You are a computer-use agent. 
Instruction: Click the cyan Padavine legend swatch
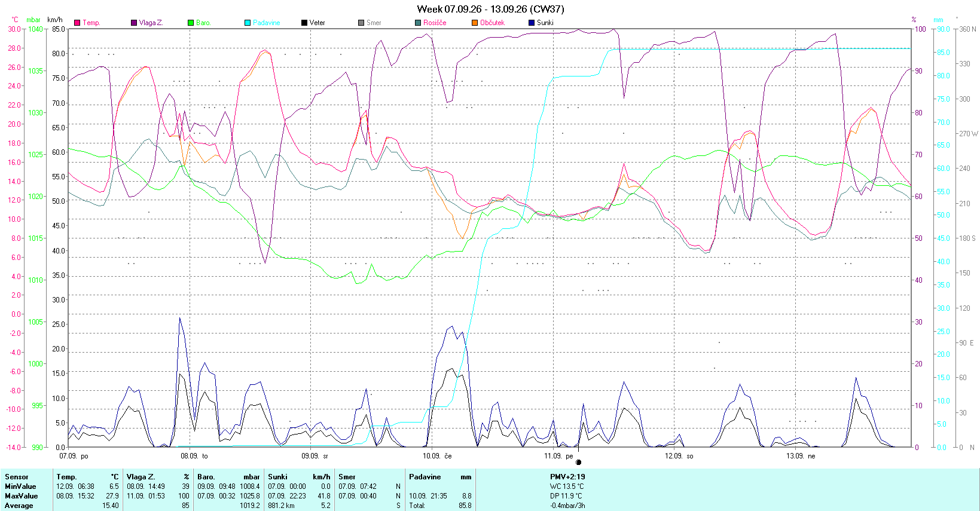248,23
